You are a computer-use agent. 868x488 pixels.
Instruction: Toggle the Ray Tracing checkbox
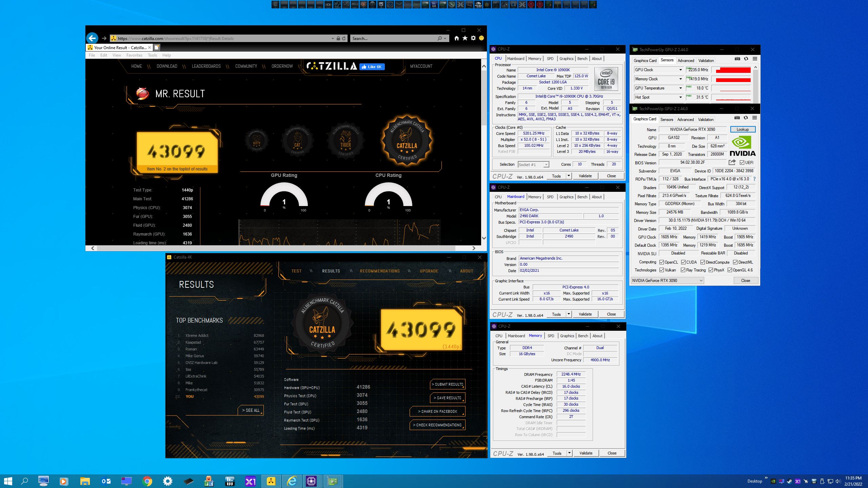(x=683, y=270)
